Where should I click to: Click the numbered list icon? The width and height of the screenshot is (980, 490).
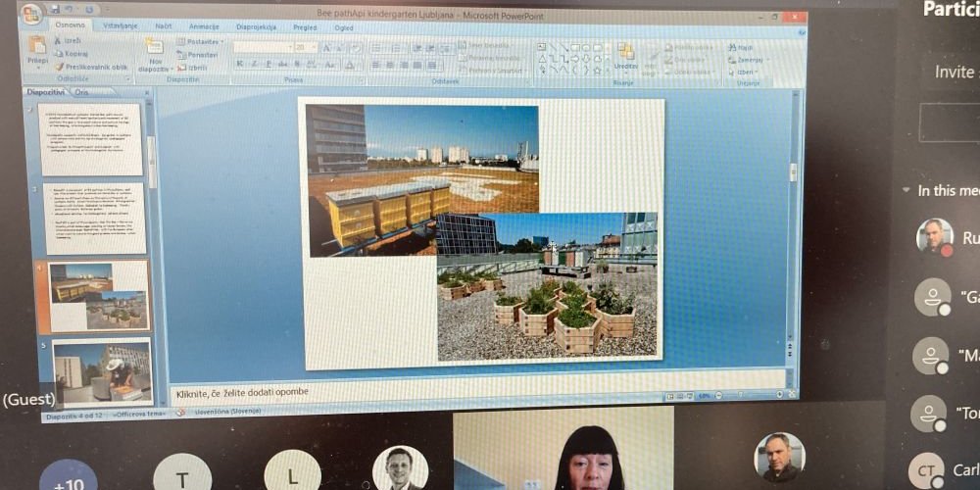[x=396, y=48]
